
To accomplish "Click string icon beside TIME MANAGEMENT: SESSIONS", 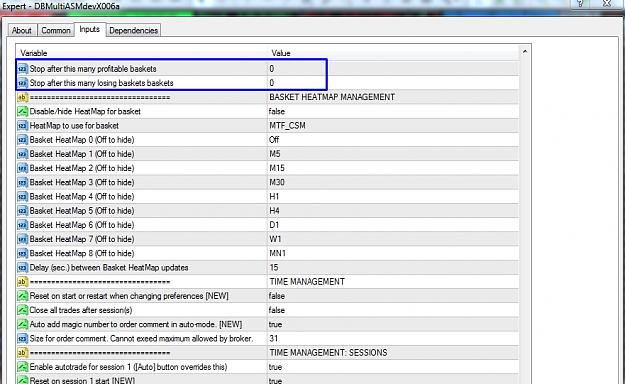I will 22,352.
